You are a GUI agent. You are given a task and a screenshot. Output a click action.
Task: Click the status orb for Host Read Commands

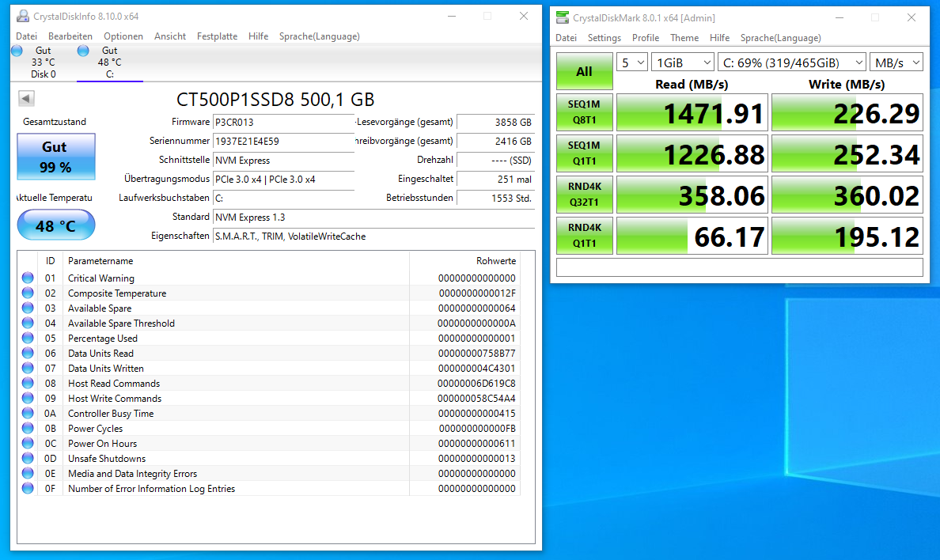28,383
